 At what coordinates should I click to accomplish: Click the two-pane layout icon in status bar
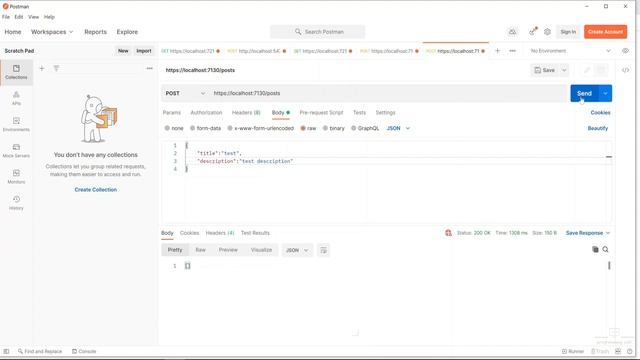[618, 351]
